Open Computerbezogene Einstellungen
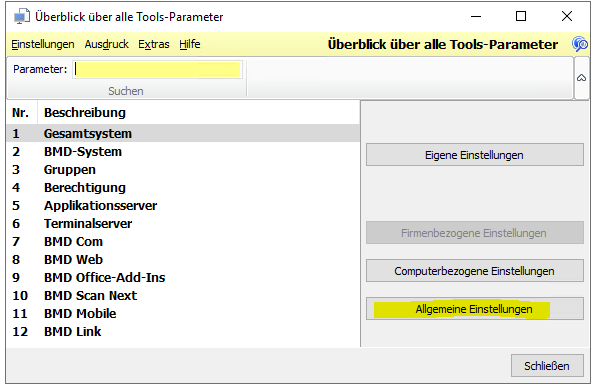This screenshot has width=597, height=387. 474,271
